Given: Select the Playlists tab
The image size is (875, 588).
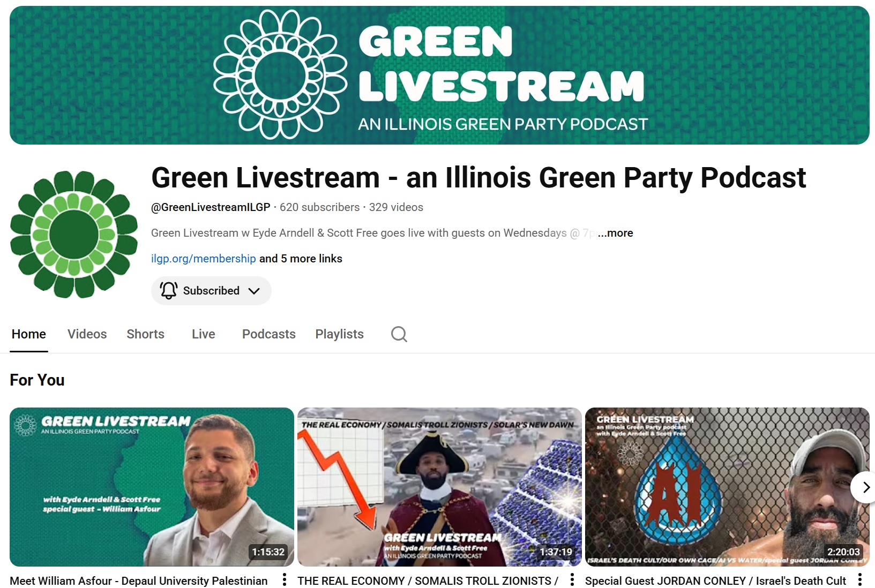Looking at the screenshot, I should click(x=340, y=334).
